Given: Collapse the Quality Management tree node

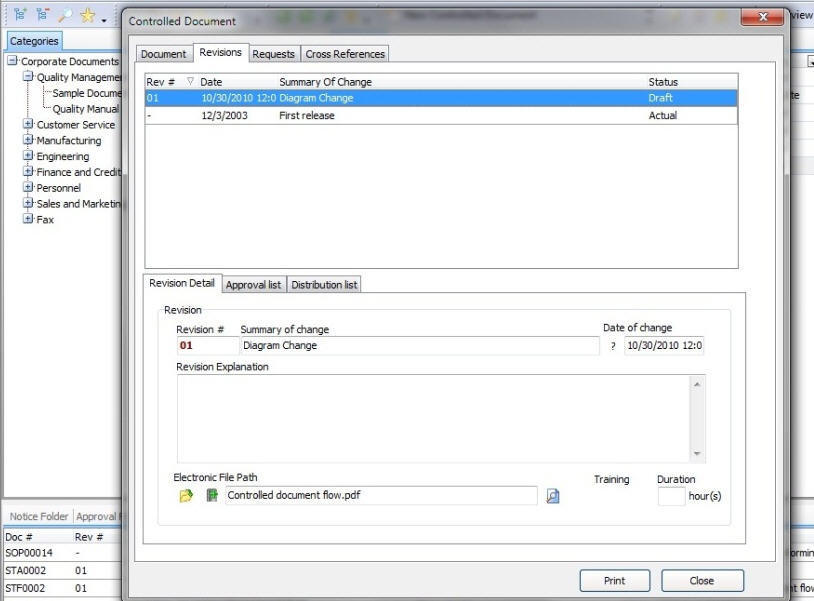Looking at the screenshot, I should [x=28, y=77].
